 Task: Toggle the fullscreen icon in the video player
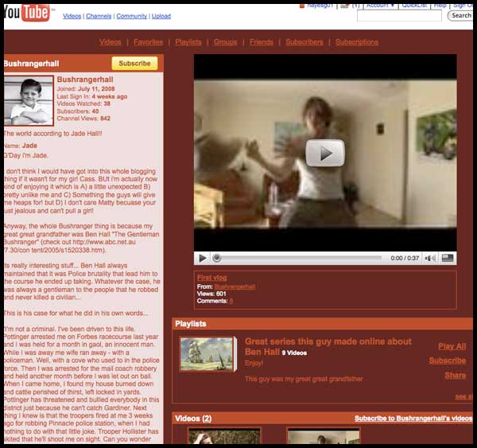click(x=448, y=258)
